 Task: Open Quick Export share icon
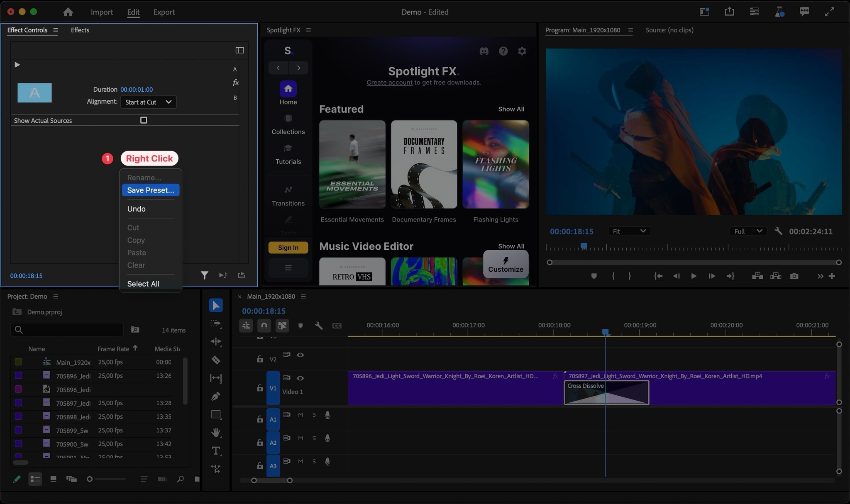point(729,12)
